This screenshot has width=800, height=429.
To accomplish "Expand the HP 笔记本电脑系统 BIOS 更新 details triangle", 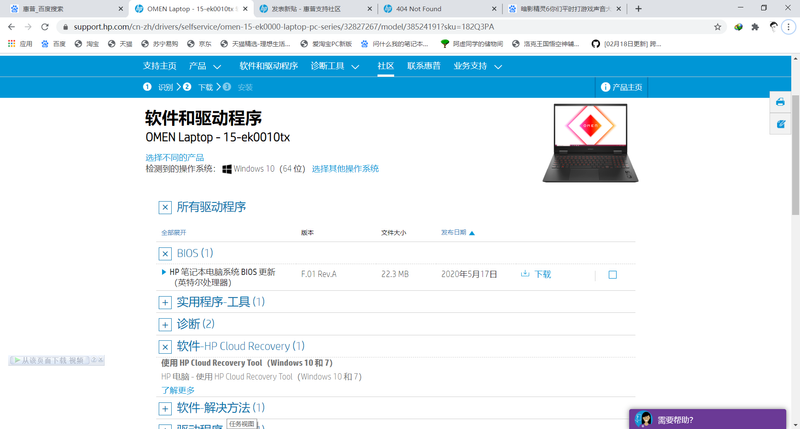I will pos(164,272).
